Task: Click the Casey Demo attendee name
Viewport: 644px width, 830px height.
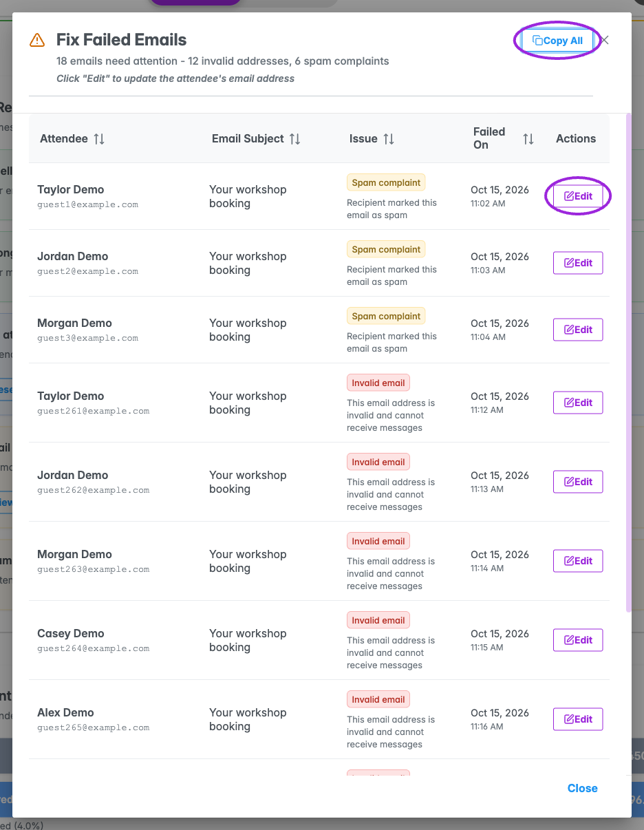Action: point(71,633)
